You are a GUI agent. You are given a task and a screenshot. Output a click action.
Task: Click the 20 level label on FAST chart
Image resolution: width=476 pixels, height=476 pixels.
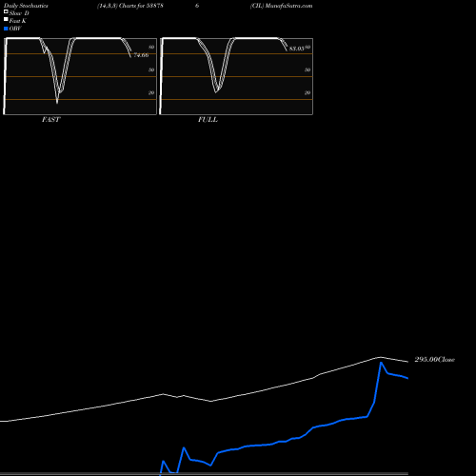tap(151, 92)
